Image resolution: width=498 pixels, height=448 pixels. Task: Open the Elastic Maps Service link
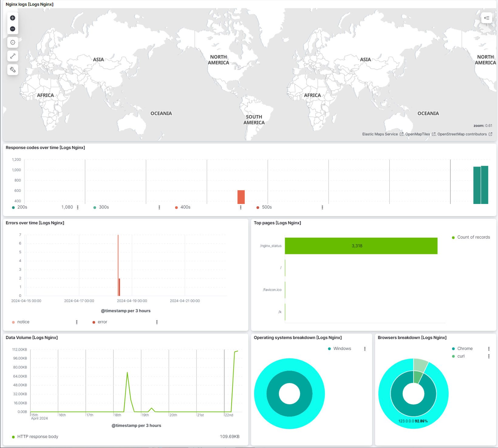point(380,134)
